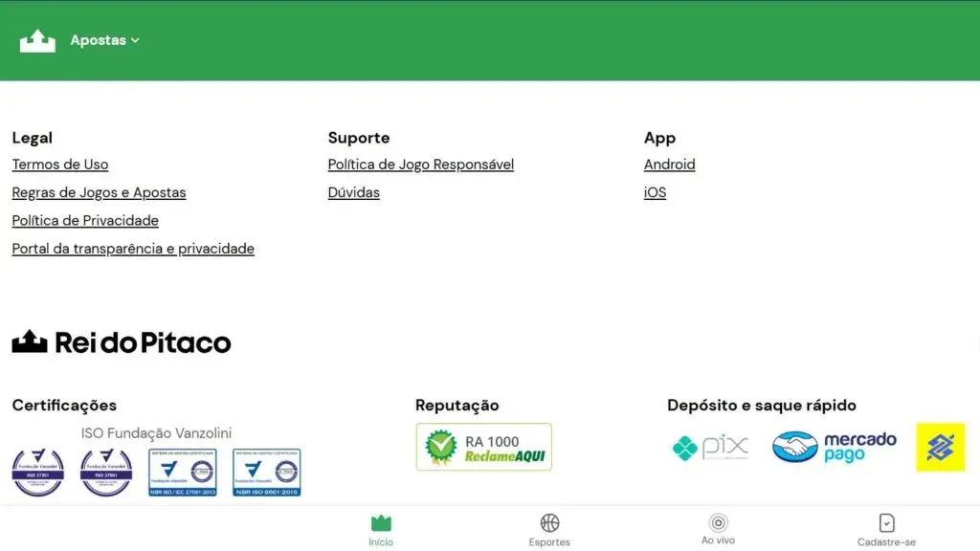Open Cadastre-se via its card icon
This screenshot has width=980, height=551.
886,521
